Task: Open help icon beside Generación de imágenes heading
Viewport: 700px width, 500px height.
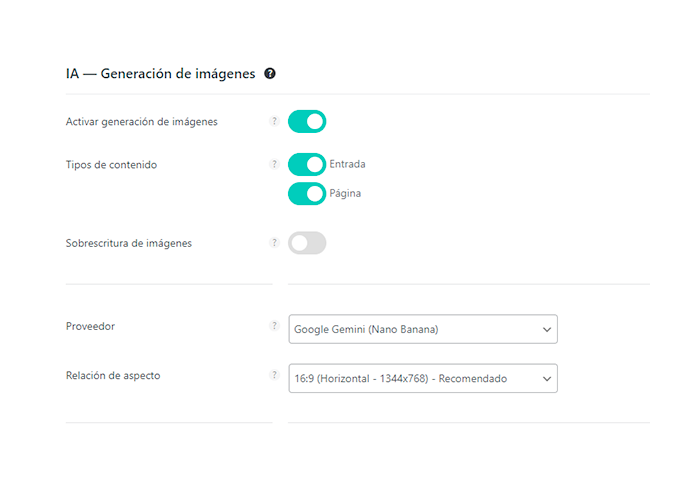Action: (x=270, y=74)
